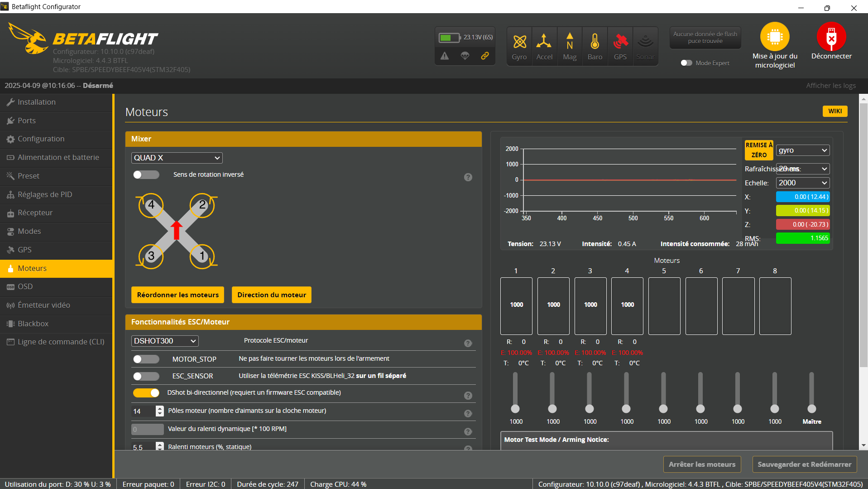Open the gyro graph source dropdown
This screenshot has height=489, width=868.
coord(802,150)
